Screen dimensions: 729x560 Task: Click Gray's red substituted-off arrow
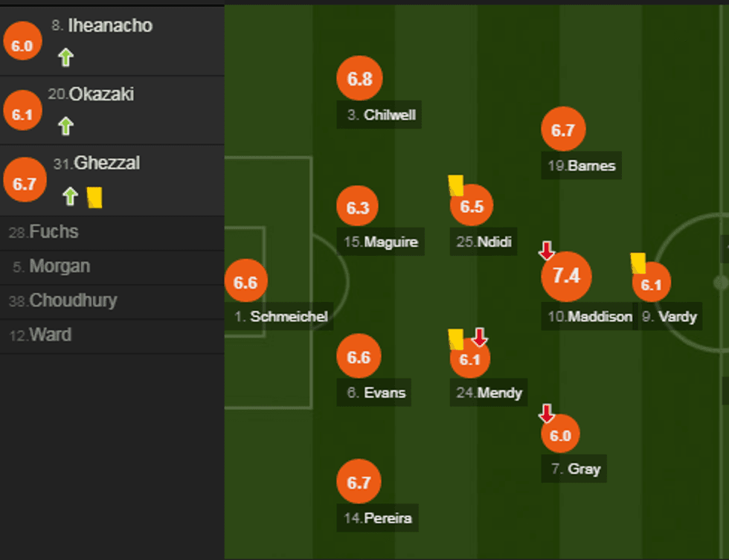547,413
